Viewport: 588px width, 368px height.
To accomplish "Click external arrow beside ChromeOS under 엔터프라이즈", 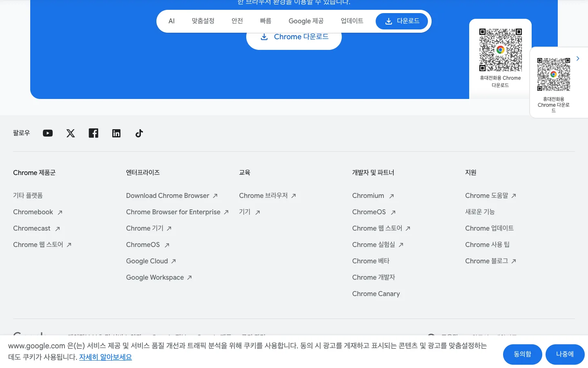I will pyautogui.click(x=167, y=245).
